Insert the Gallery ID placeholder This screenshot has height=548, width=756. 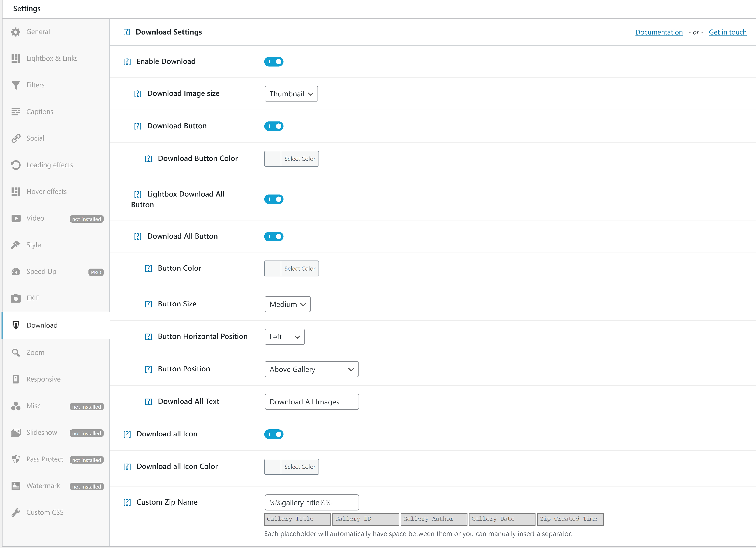366,519
